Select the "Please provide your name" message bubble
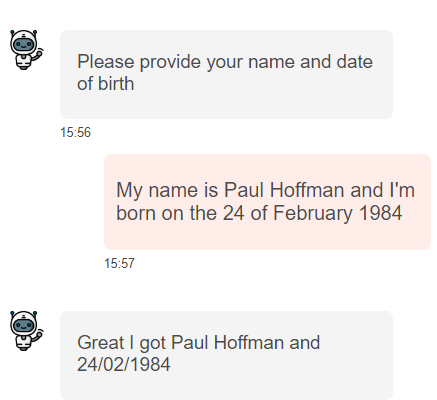Image resolution: width=437 pixels, height=400 pixels. 226,74
